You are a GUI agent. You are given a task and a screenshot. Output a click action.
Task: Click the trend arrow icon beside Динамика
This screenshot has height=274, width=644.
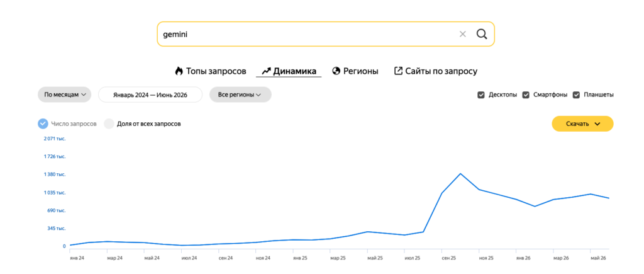[266, 71]
